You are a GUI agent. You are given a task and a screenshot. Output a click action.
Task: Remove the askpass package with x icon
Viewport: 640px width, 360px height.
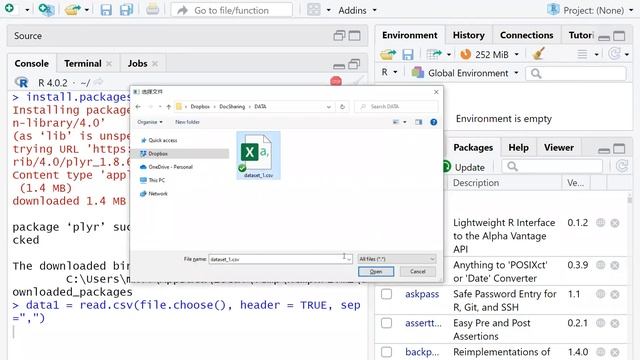615,294
